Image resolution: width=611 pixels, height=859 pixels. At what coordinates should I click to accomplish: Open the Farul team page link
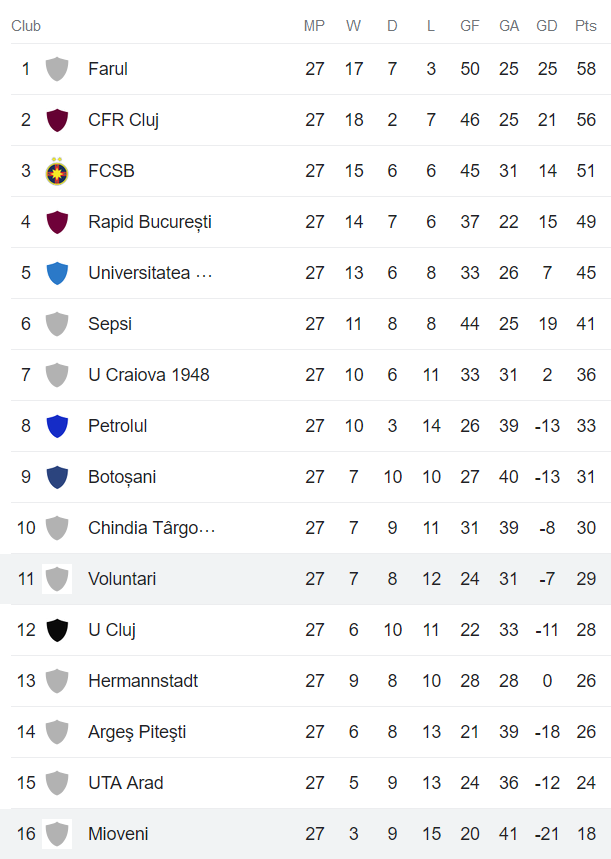108,69
